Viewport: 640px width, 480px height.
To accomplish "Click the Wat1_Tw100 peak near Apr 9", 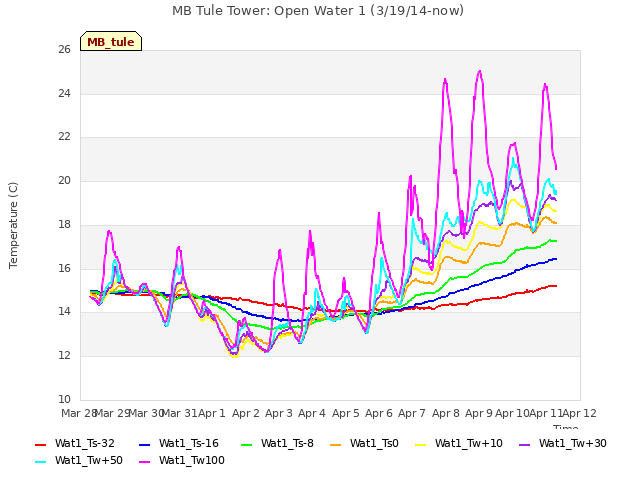I will 480,71.
